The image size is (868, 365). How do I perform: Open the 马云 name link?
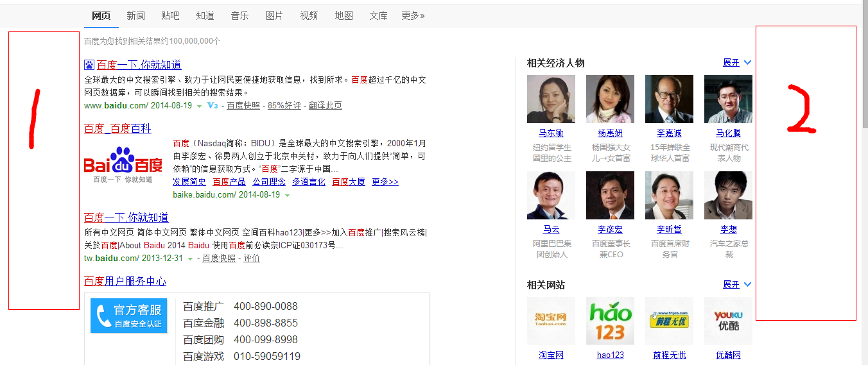(551, 230)
